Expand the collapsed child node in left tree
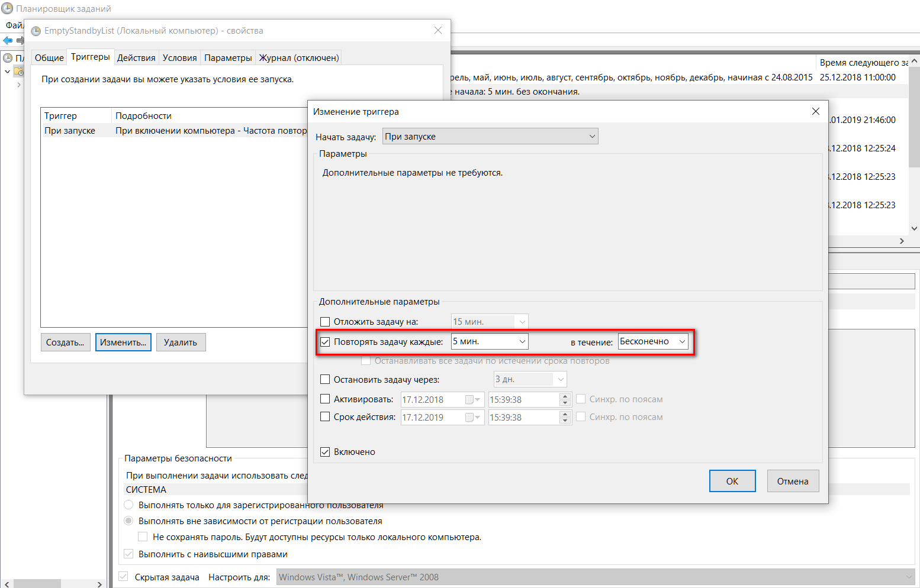920x588 pixels. point(18,85)
